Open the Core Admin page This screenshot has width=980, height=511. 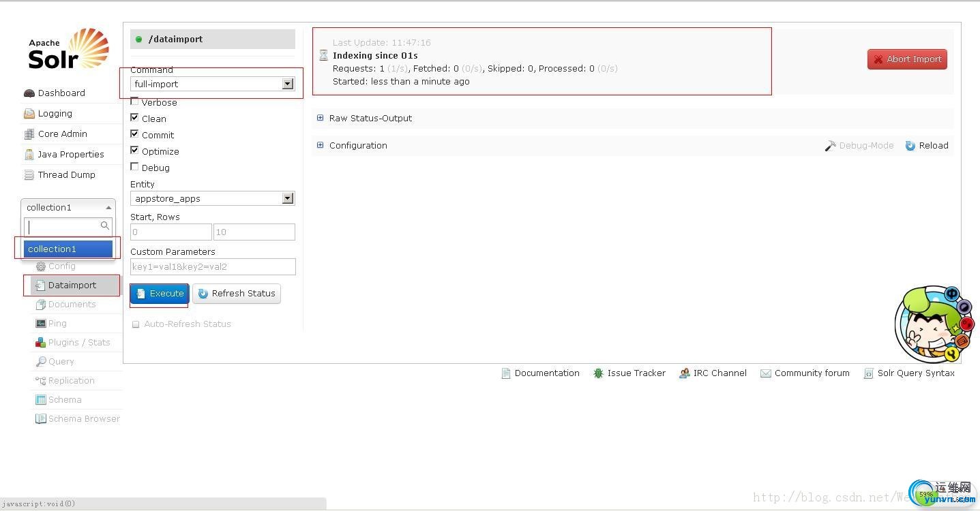(x=62, y=134)
